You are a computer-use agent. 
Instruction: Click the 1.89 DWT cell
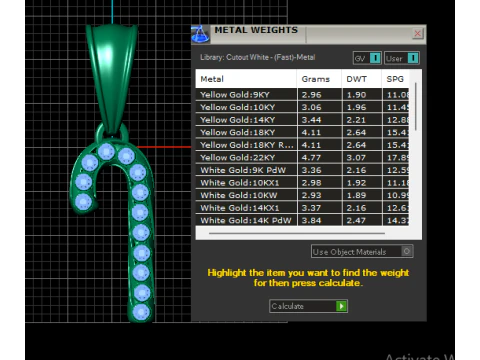362,195
